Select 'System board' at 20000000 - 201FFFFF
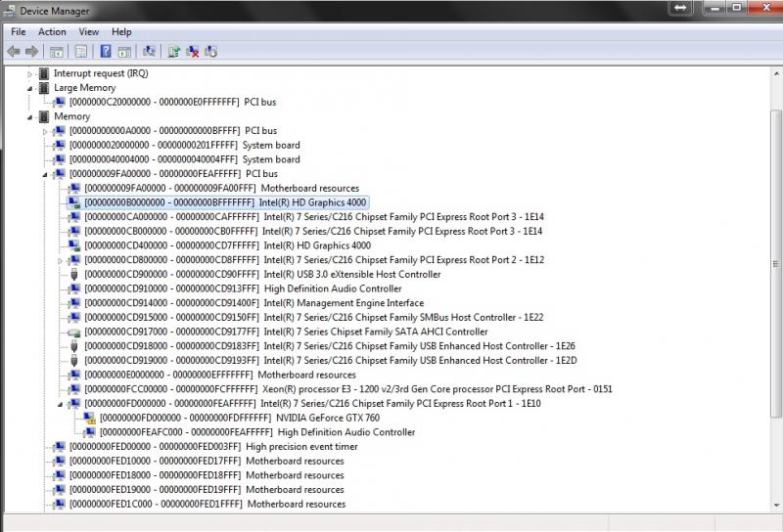 tap(185, 145)
